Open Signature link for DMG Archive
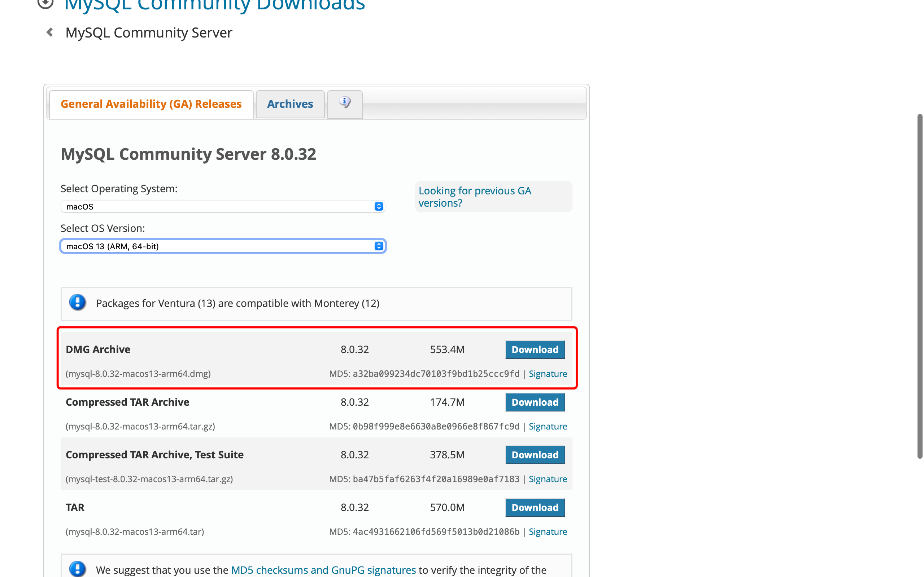The image size is (924, 577). (x=548, y=374)
